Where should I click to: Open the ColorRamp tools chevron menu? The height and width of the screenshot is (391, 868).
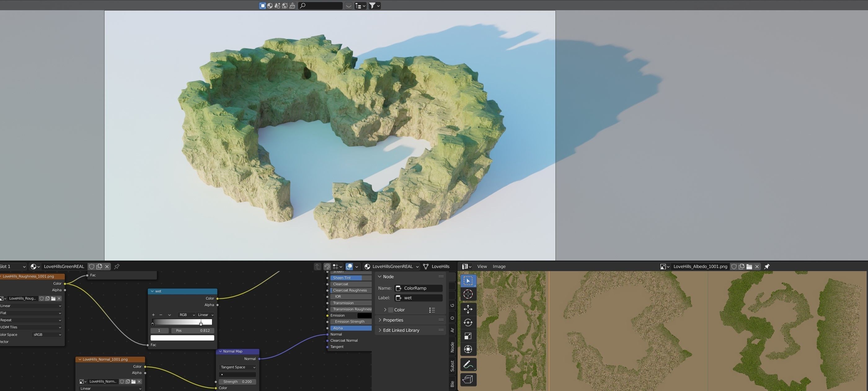170,315
